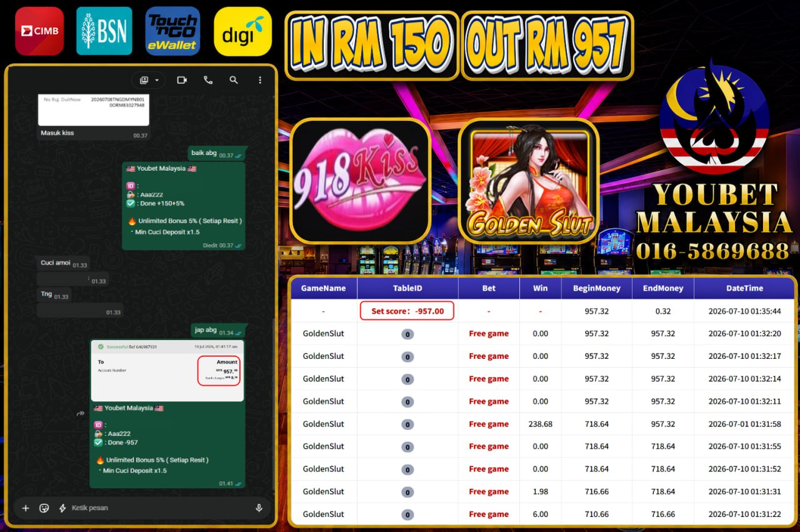800x532 pixels.
Task: Start a video call in chat header
Action: [182, 80]
